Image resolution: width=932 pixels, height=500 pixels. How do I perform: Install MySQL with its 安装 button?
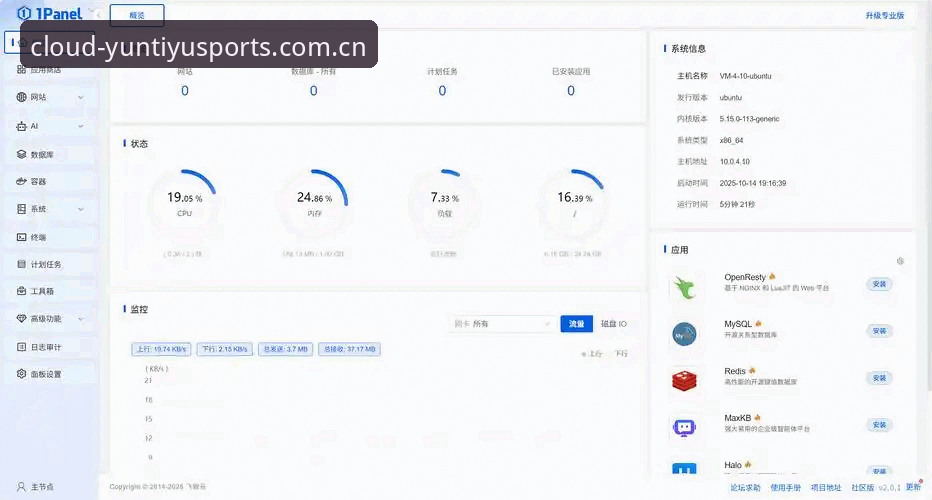(879, 331)
